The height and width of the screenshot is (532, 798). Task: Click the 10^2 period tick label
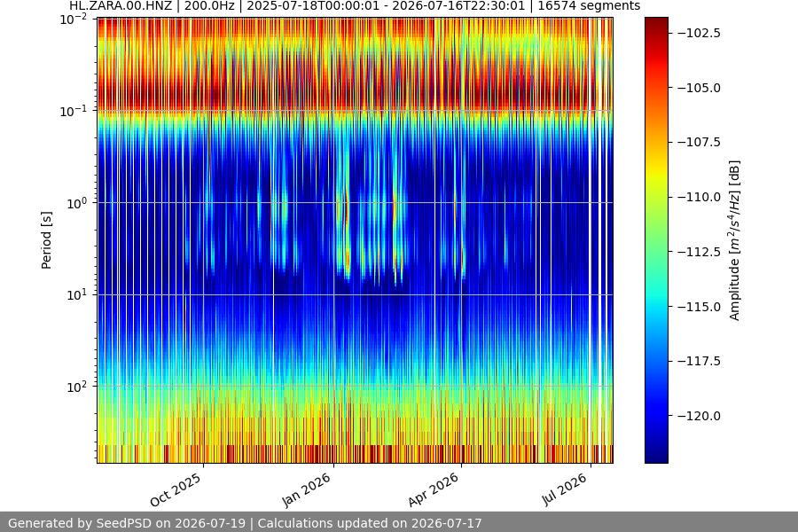tap(76, 387)
